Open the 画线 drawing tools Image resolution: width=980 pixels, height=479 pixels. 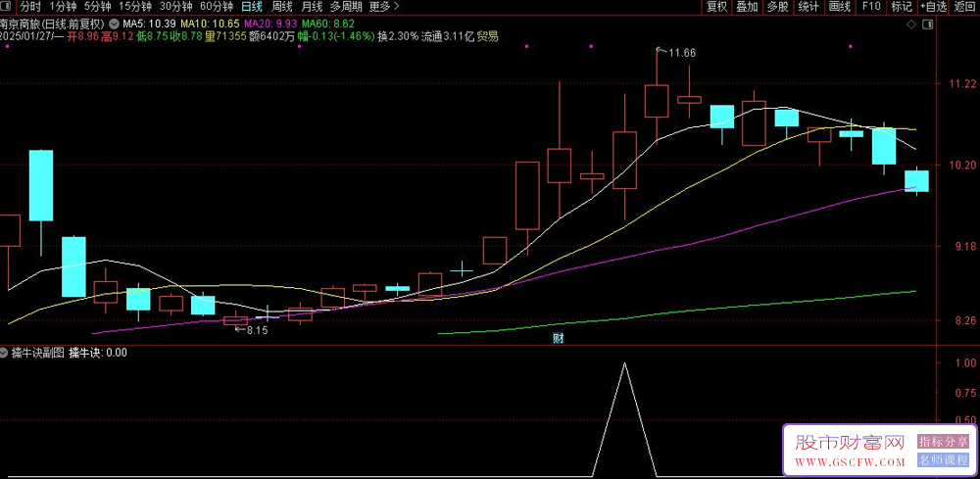[840, 7]
